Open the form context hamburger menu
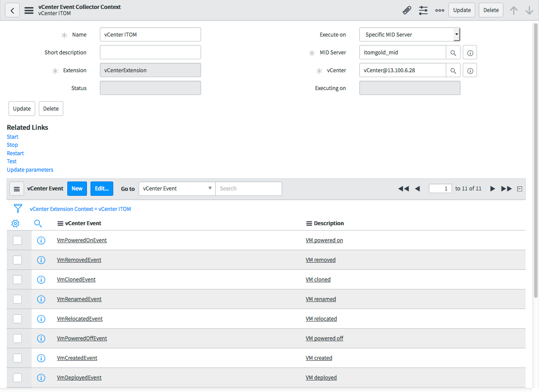 pyautogui.click(x=29, y=10)
